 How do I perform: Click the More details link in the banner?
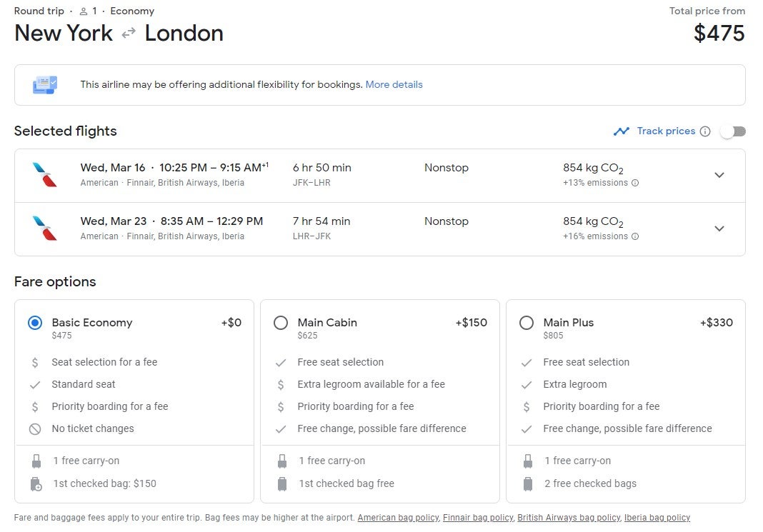coord(394,84)
